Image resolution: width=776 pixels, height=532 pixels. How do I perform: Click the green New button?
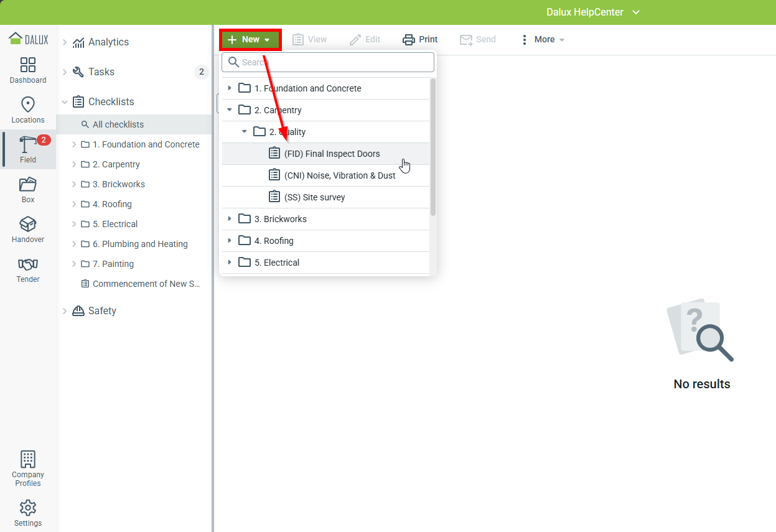click(250, 39)
